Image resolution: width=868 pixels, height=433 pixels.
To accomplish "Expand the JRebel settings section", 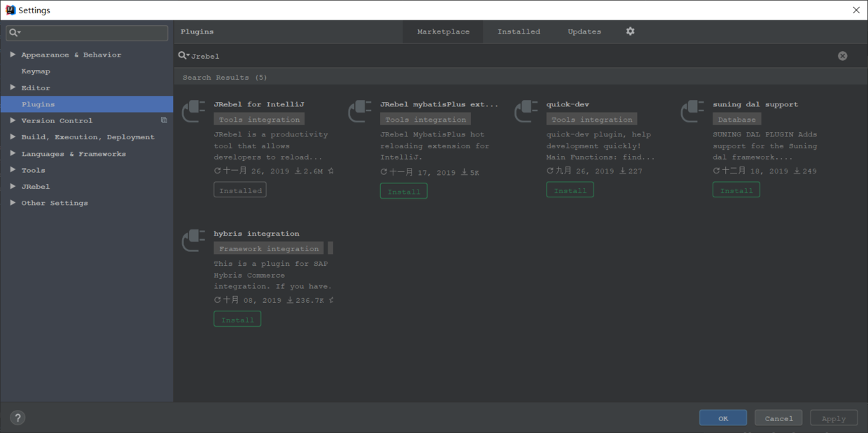I will pyautogui.click(x=13, y=186).
